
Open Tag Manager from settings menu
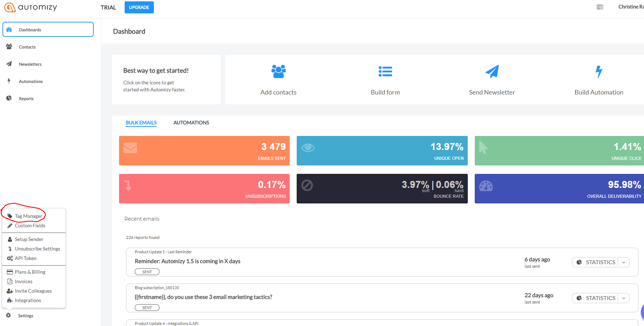[28, 216]
